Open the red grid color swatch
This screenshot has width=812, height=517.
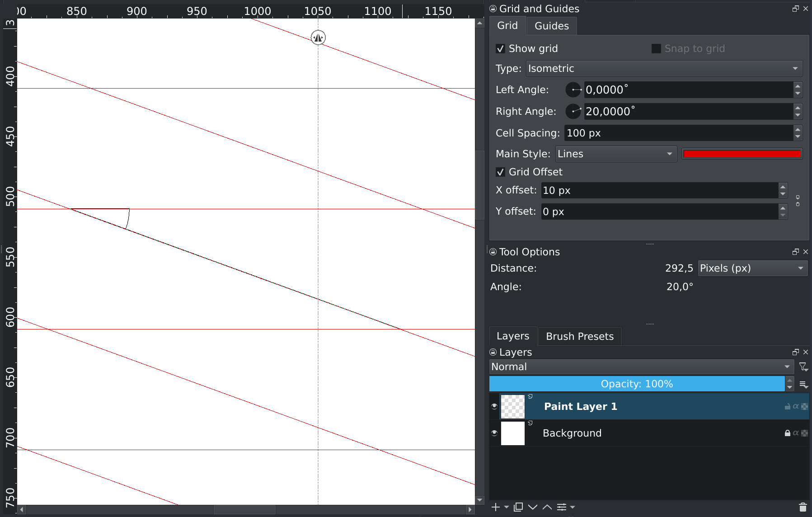pyautogui.click(x=742, y=154)
